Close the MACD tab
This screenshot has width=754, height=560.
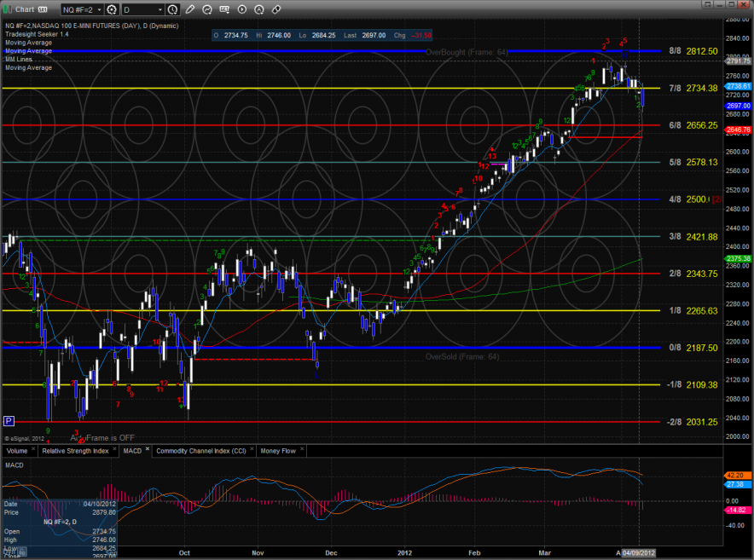point(148,447)
